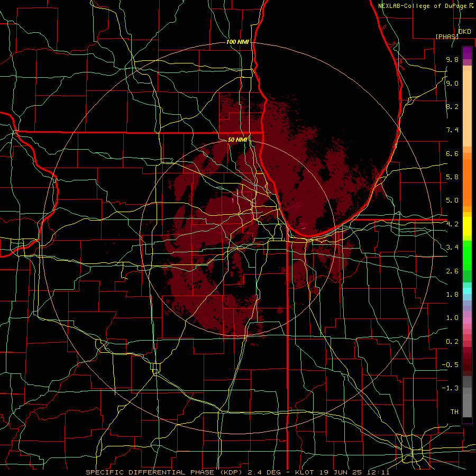This screenshot has height=476, width=476.
Task: Click the "12:11" timestamp in the caption
Action: click(377, 472)
